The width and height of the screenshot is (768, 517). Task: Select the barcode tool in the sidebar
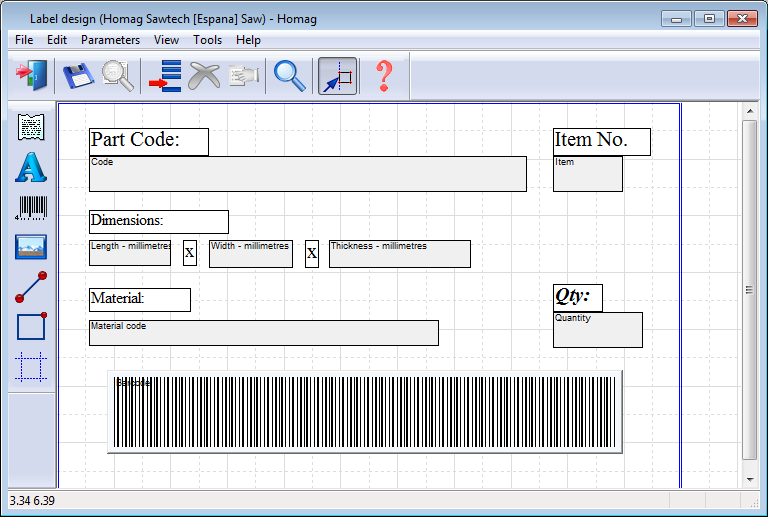click(x=31, y=208)
